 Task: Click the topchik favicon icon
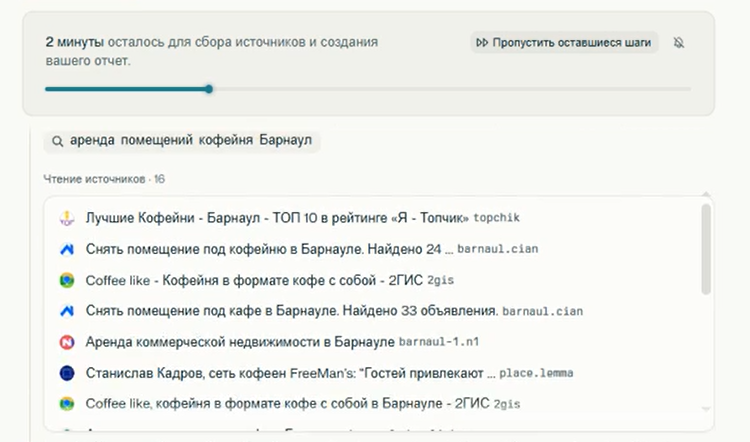click(67, 218)
